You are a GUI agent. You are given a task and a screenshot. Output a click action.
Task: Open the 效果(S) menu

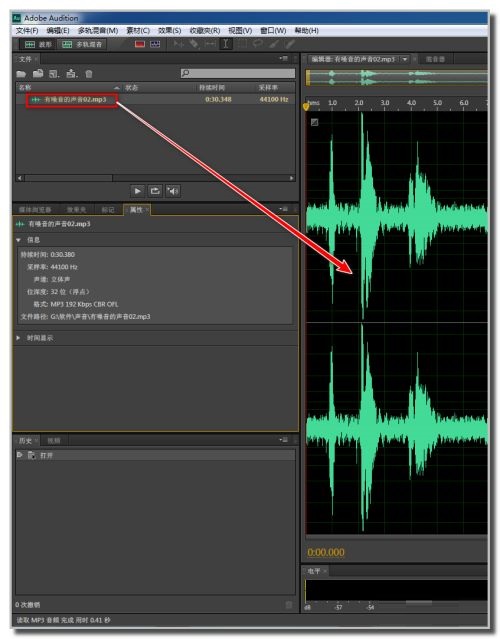click(x=170, y=31)
